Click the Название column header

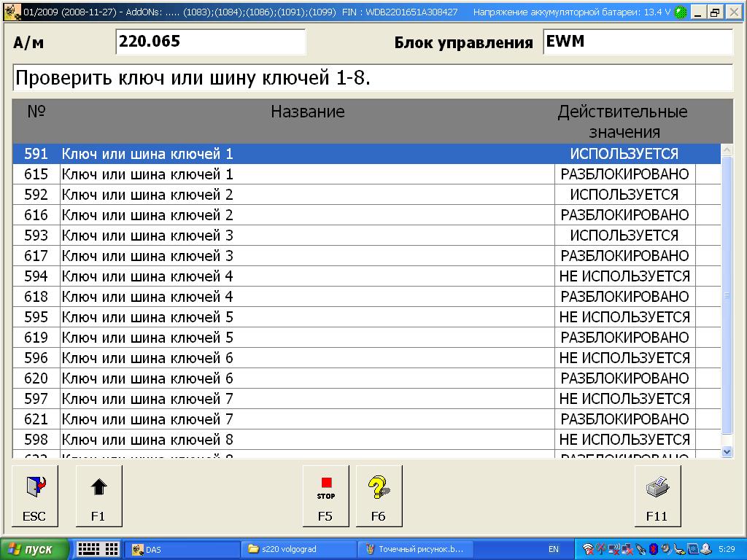click(x=308, y=112)
